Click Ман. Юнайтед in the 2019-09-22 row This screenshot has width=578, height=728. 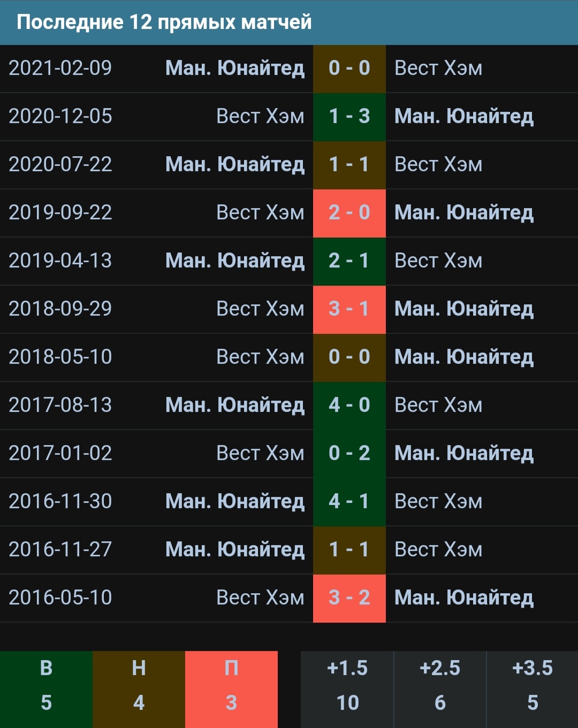(464, 213)
